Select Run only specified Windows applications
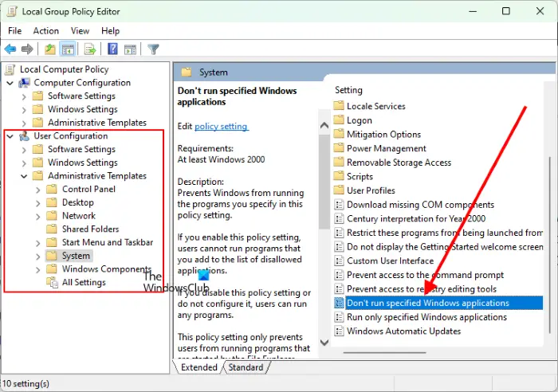 (x=426, y=317)
